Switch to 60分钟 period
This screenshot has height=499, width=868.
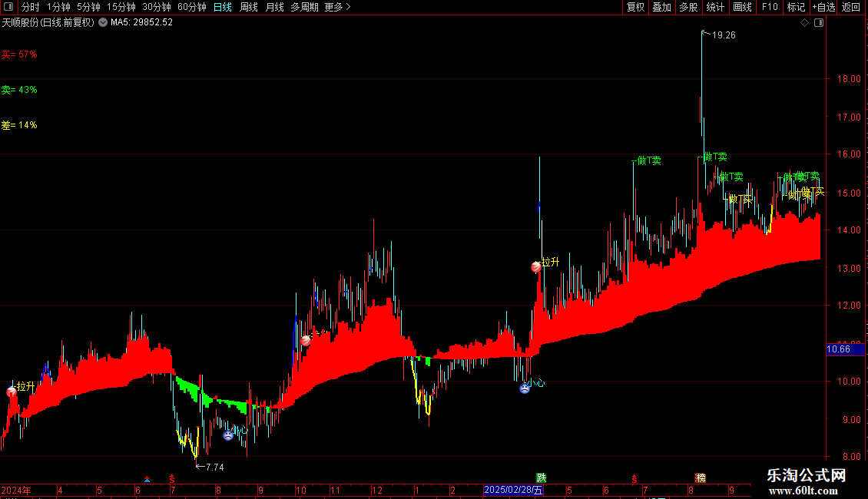[x=192, y=7]
